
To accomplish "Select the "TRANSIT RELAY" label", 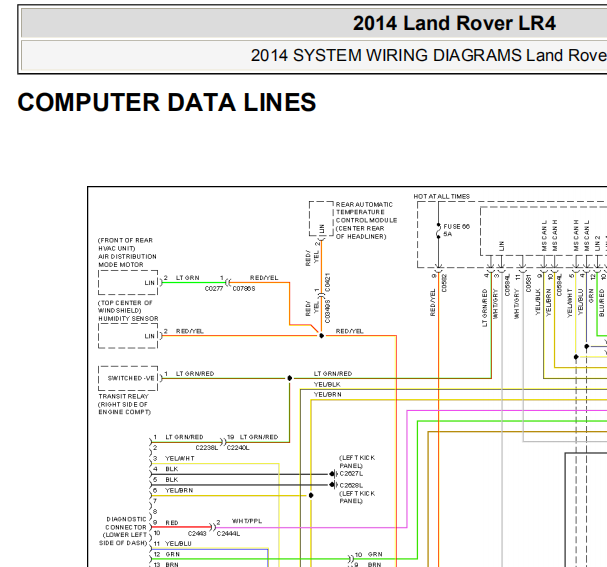I will 123,396.
